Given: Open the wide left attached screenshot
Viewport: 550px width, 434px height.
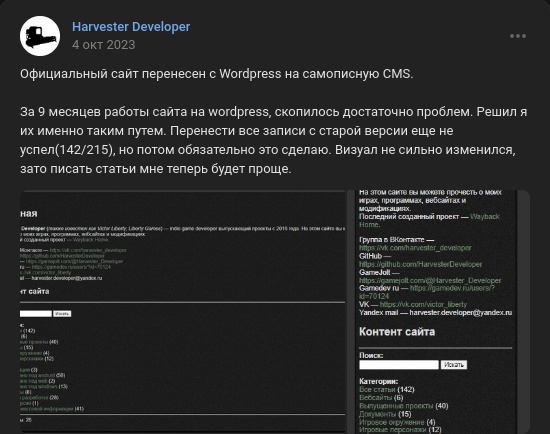Looking at the screenshot, I should click(183, 311).
